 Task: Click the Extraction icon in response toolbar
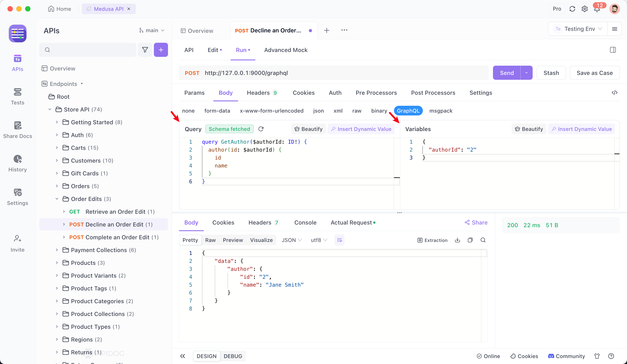pyautogui.click(x=419, y=240)
